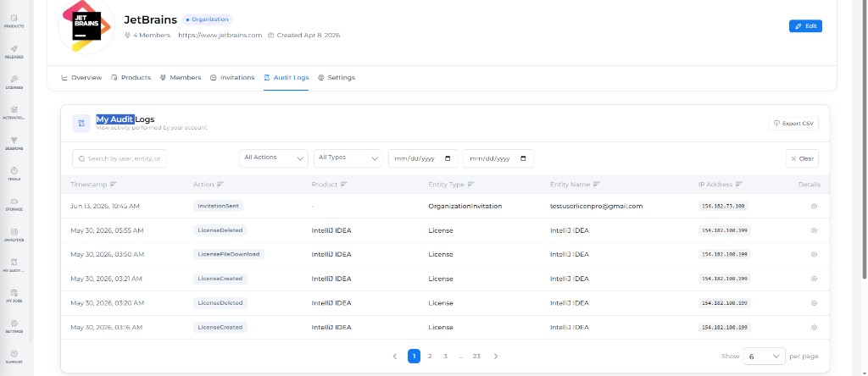Image resolution: width=868 pixels, height=376 pixels.
Task: Click the LicenseFileDownload action badge
Action: tap(229, 254)
